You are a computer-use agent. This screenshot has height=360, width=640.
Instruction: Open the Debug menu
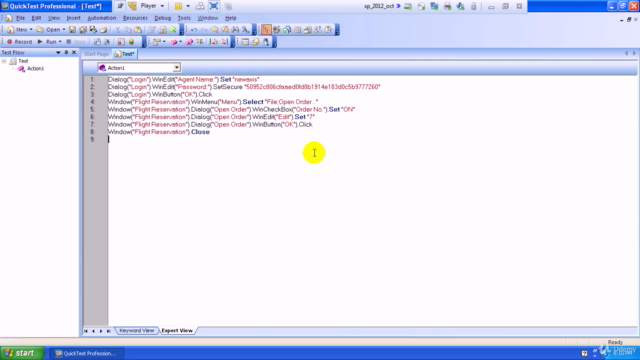[x=162, y=18]
